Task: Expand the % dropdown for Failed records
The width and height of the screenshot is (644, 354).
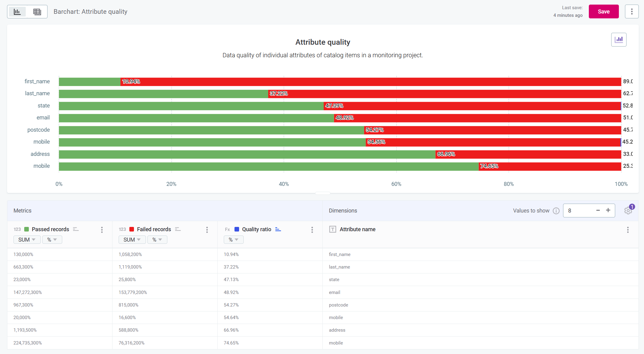Action: coord(157,239)
